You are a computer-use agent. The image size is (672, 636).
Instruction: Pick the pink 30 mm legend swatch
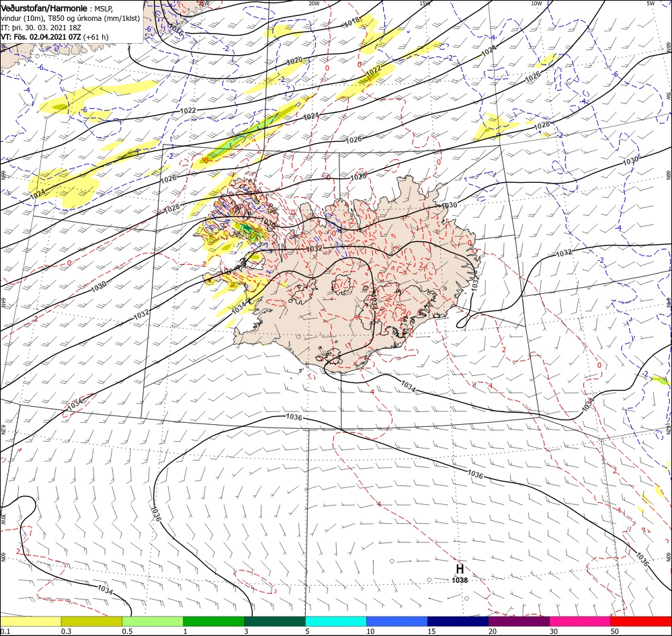tap(581, 621)
